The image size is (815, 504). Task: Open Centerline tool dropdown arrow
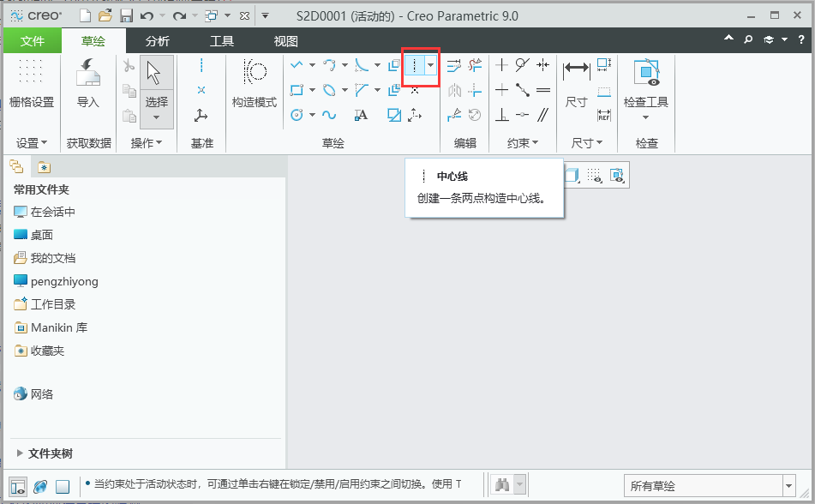point(431,65)
